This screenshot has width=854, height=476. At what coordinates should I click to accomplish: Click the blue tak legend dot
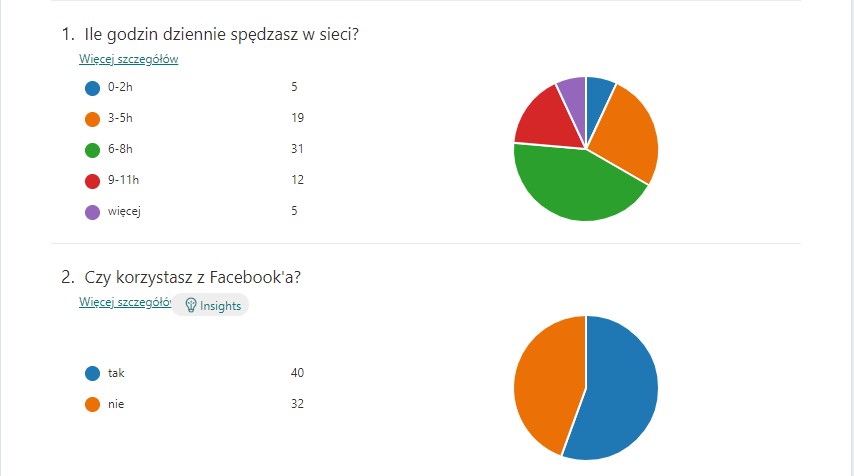(93, 373)
